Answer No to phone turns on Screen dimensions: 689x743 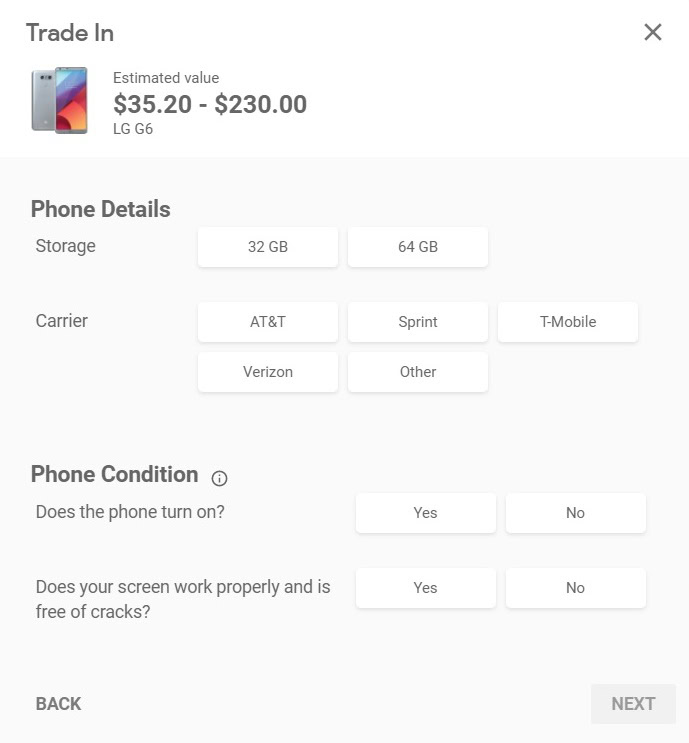point(576,513)
